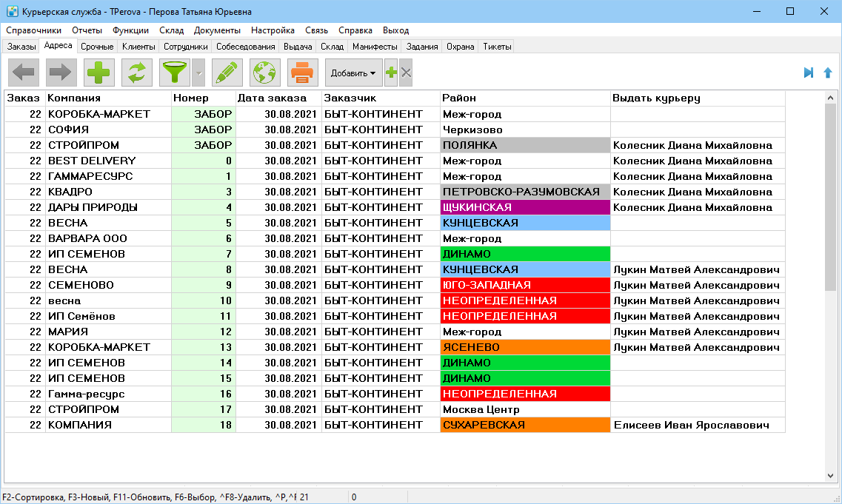
Task: Switch to the Срочные tab
Action: coord(97,47)
